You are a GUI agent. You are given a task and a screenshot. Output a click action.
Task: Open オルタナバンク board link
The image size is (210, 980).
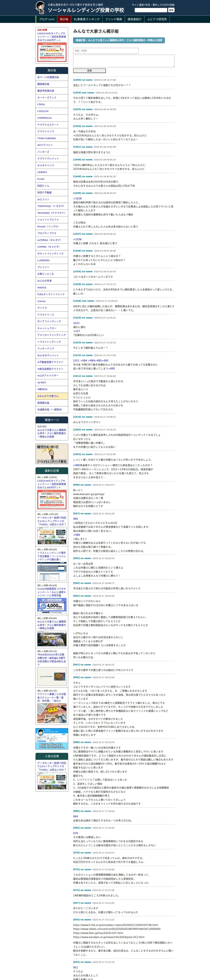52,165
